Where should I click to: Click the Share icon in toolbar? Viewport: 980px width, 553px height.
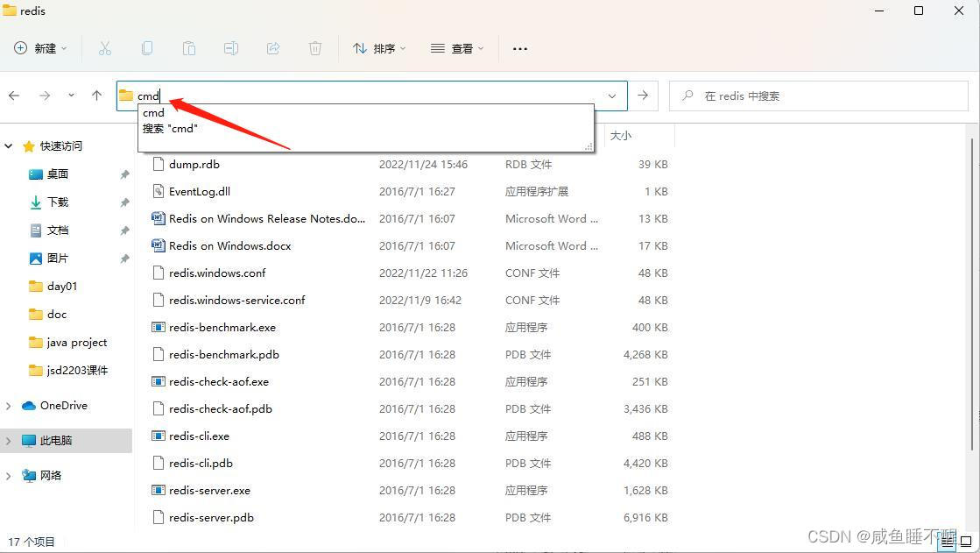(x=273, y=48)
